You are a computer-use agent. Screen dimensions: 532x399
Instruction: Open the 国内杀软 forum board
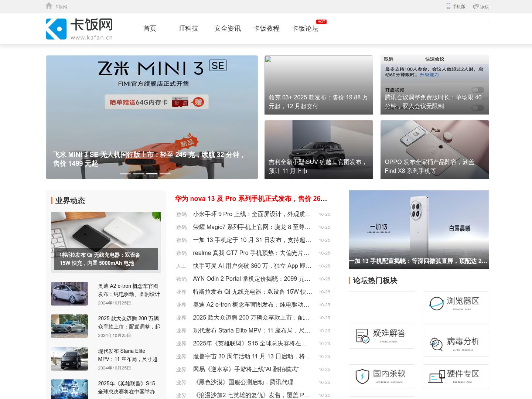pos(382,377)
